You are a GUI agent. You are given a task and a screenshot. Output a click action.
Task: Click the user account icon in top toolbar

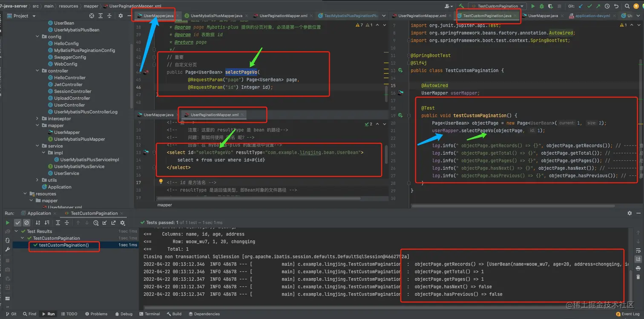pos(448,6)
